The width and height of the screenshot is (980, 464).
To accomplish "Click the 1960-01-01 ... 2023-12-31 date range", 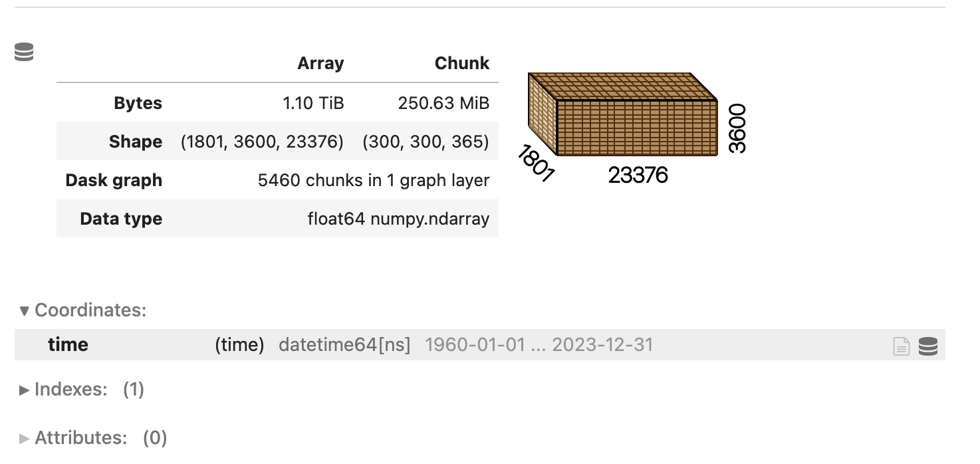I will (539, 344).
